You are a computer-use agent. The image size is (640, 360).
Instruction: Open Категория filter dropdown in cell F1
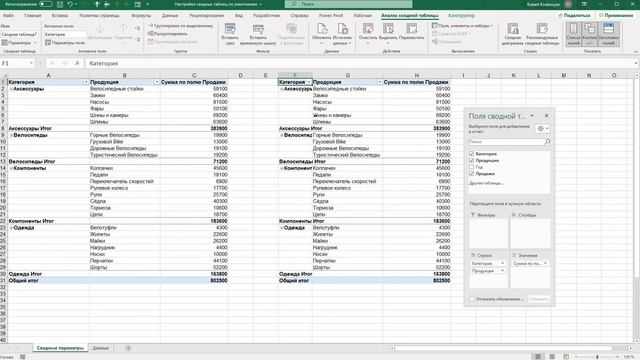(309, 82)
